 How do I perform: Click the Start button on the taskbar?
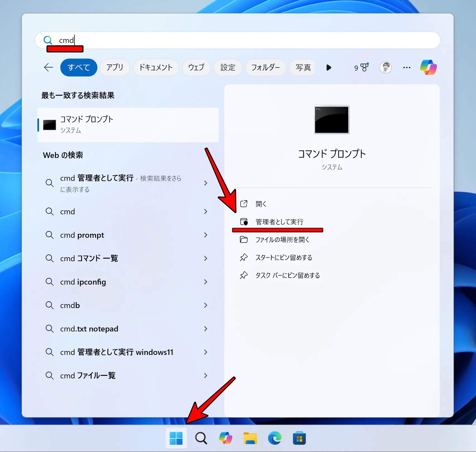[x=176, y=438]
